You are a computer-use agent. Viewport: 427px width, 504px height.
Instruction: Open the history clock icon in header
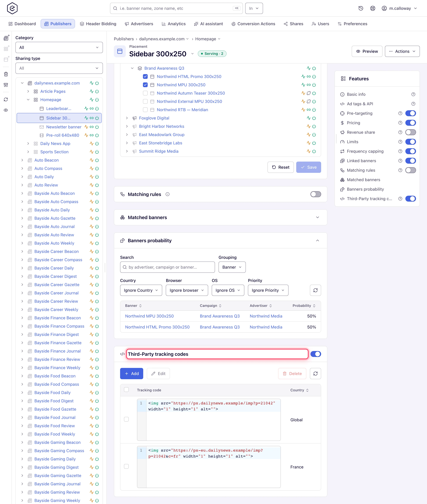(x=361, y=8)
